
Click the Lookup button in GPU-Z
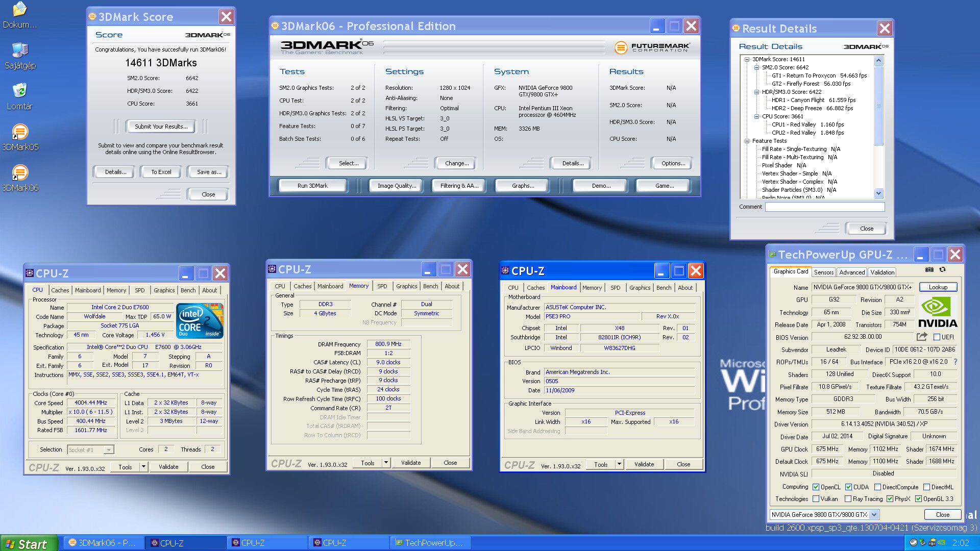click(938, 287)
